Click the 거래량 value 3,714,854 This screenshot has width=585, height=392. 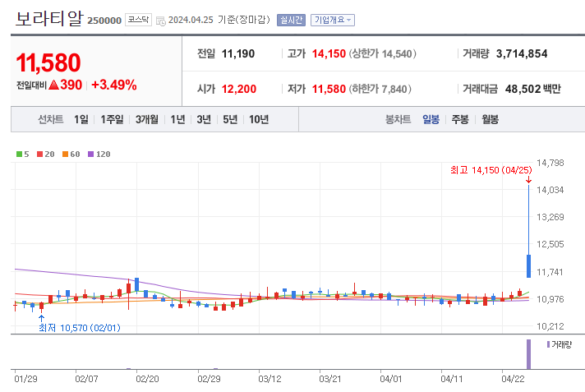(522, 53)
